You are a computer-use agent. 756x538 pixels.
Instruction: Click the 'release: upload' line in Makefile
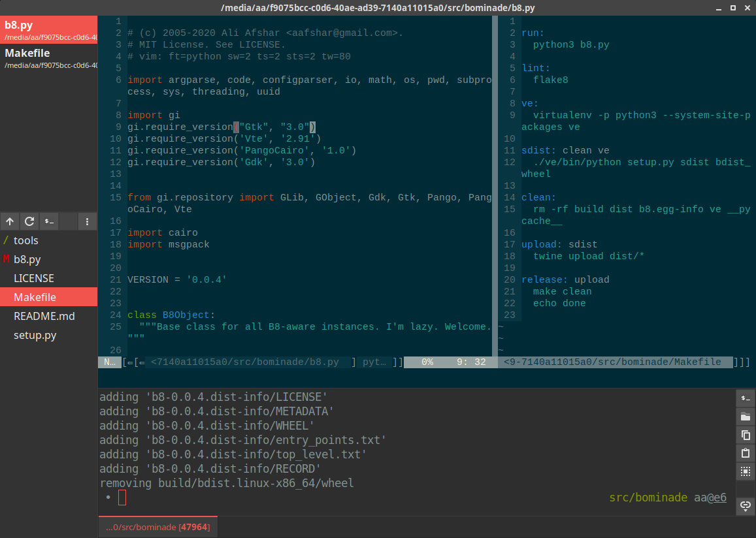point(565,280)
